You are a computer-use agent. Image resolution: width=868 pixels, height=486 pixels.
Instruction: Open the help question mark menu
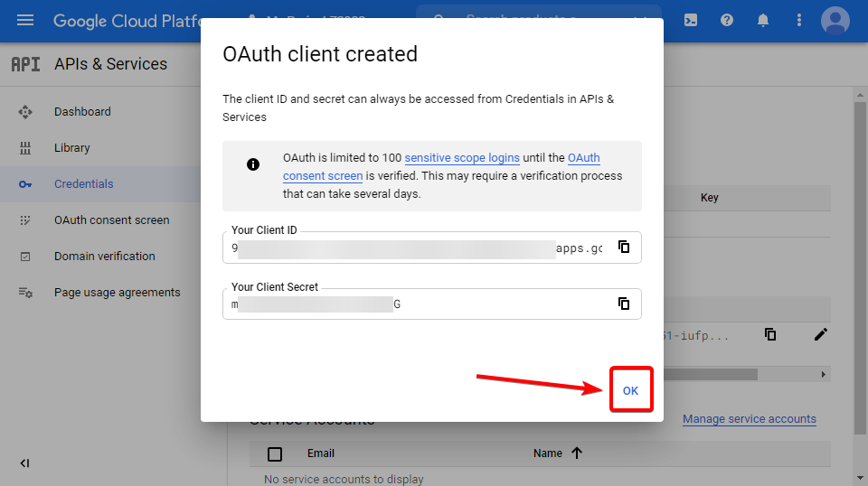(727, 20)
